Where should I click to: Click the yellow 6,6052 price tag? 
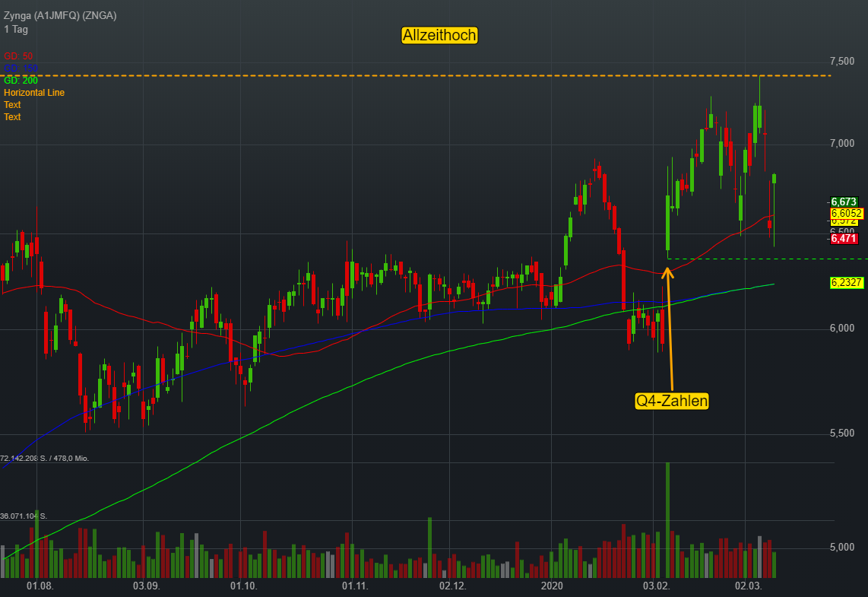coord(847,213)
